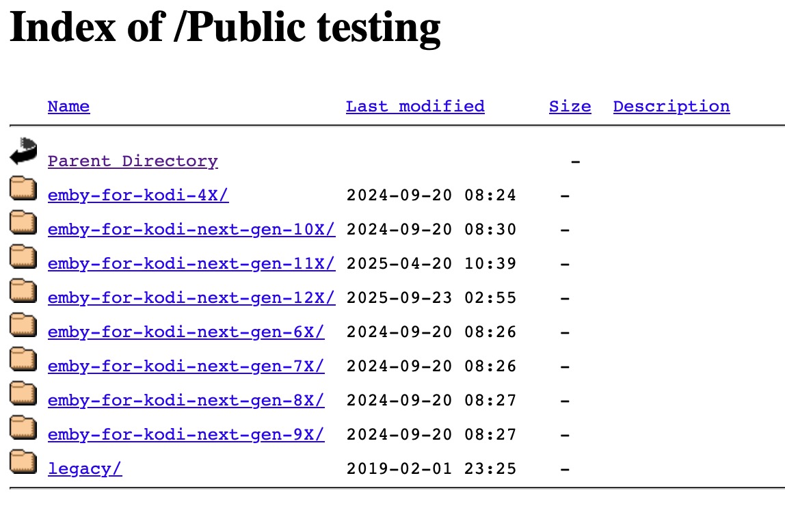Click the folder icon beside legacy
The width and height of the screenshot is (785, 532).
[23, 461]
